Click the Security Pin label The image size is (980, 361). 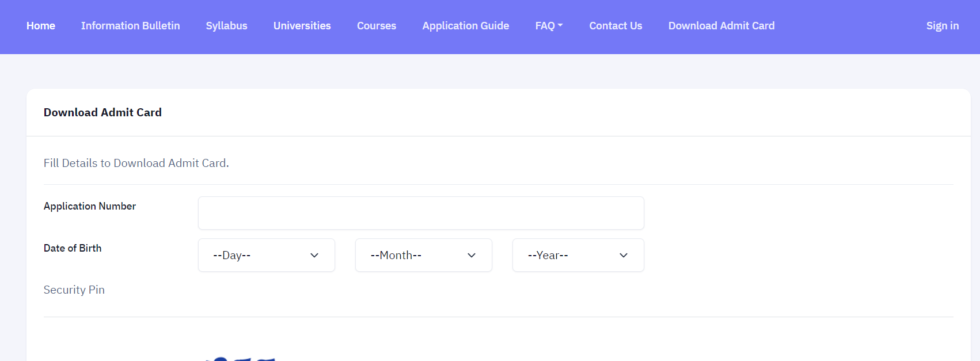pyautogui.click(x=74, y=290)
